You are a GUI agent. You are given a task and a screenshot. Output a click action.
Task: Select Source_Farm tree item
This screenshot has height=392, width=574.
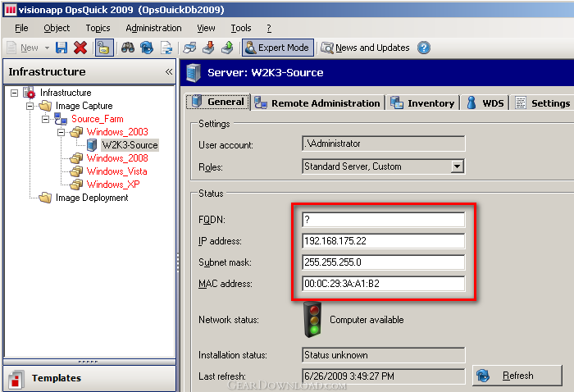tap(97, 119)
